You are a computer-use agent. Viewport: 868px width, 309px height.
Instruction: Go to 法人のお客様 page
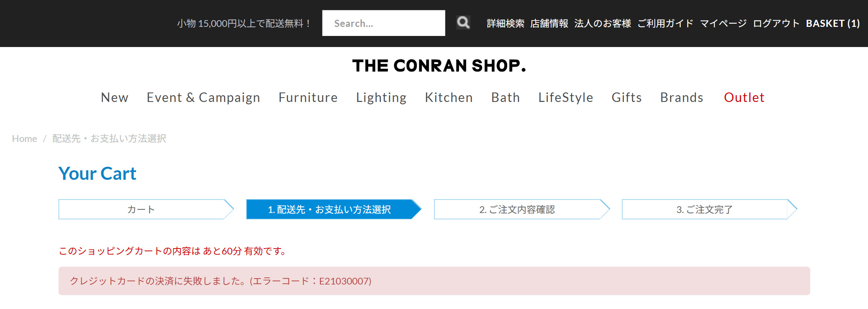tap(603, 24)
